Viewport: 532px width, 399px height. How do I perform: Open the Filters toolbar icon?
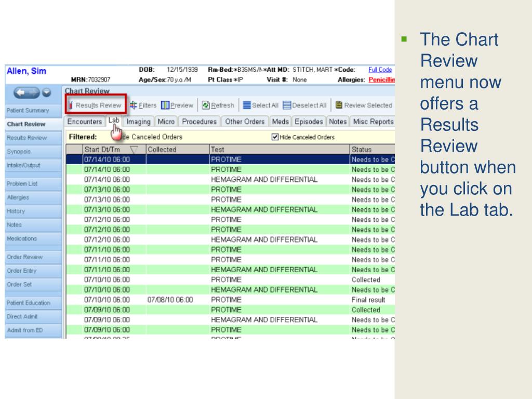(134, 105)
